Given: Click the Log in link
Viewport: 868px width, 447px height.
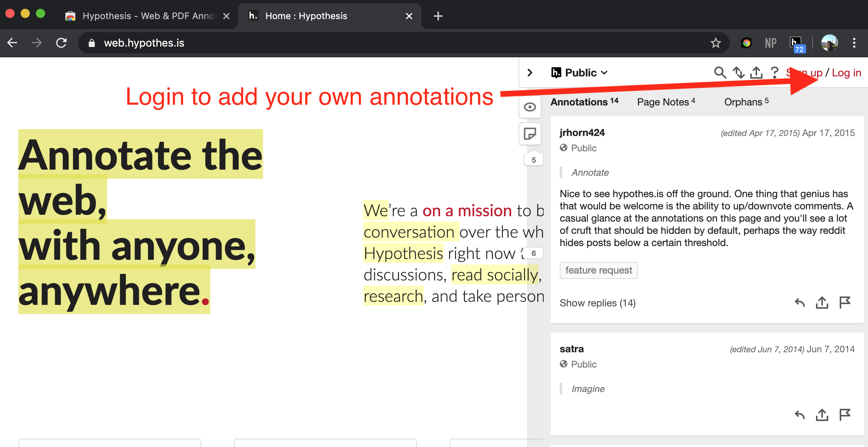Looking at the screenshot, I should coord(846,73).
